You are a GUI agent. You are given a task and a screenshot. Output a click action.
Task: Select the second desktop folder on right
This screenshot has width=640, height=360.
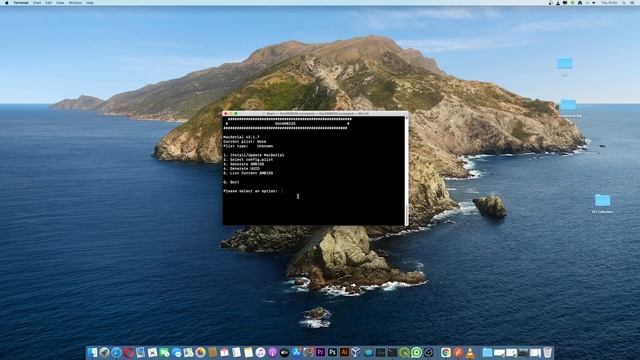[x=568, y=105]
